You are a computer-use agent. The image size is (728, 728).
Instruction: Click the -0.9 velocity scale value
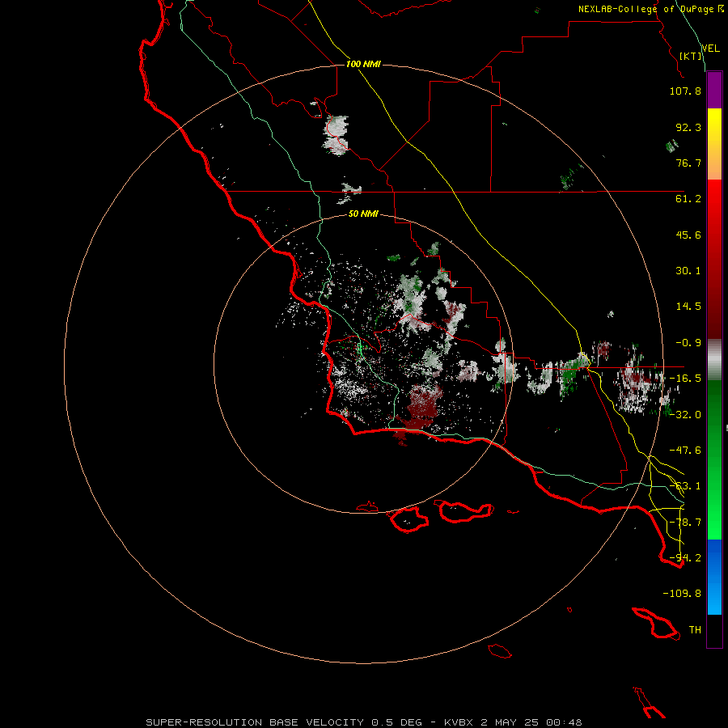pyautogui.click(x=688, y=343)
